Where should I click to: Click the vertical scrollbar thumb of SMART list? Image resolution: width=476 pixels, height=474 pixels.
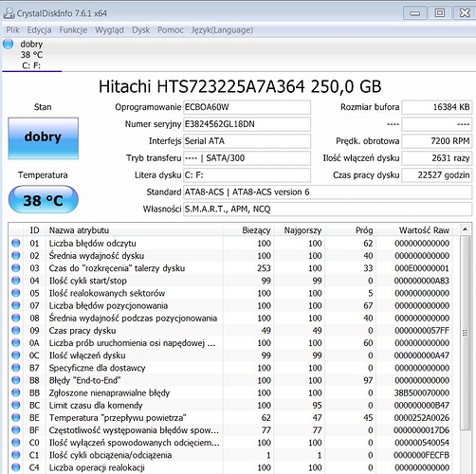[465, 333]
